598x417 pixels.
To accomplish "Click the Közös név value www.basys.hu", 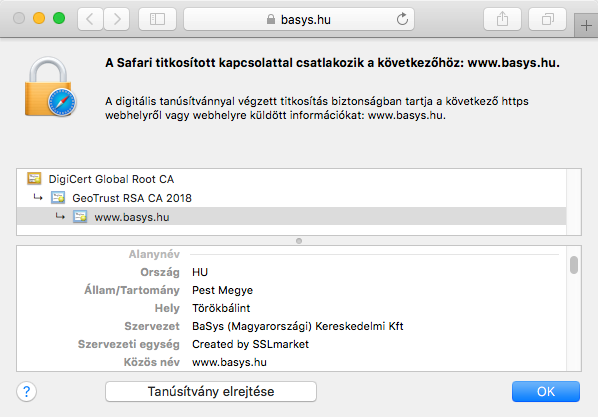I will pos(229,362).
